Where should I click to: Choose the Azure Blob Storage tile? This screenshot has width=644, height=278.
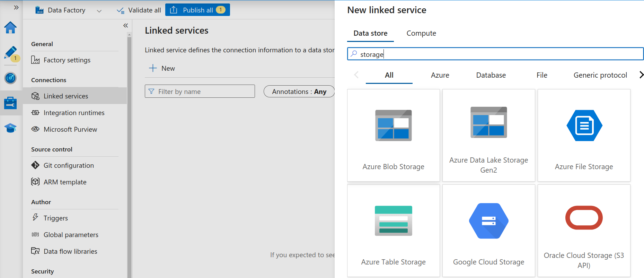tap(394, 135)
